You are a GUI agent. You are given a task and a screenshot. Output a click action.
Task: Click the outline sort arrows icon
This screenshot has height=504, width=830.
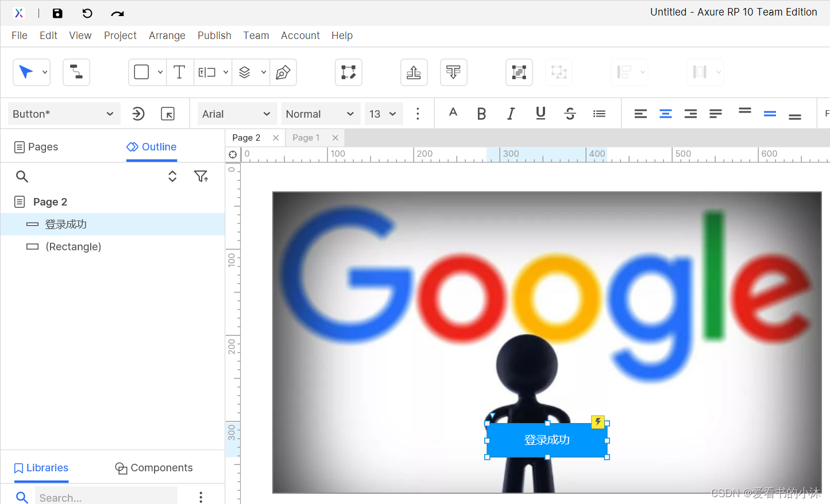(x=172, y=176)
